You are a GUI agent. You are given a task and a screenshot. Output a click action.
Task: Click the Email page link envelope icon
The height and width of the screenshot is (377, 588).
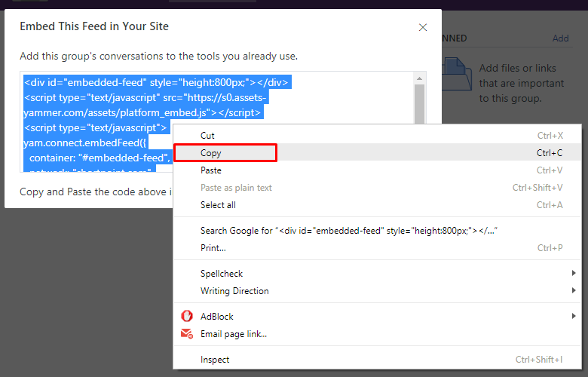point(187,333)
